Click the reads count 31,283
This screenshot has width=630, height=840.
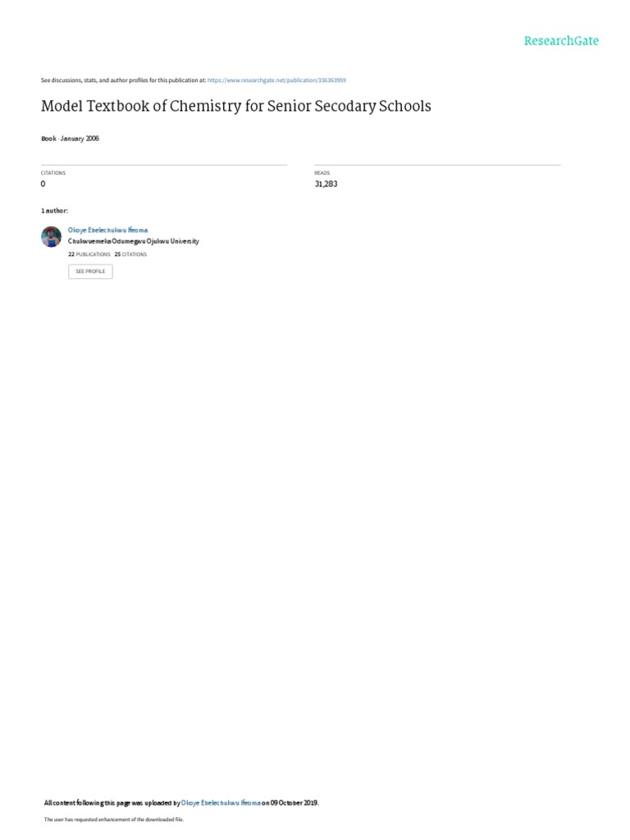click(x=326, y=184)
